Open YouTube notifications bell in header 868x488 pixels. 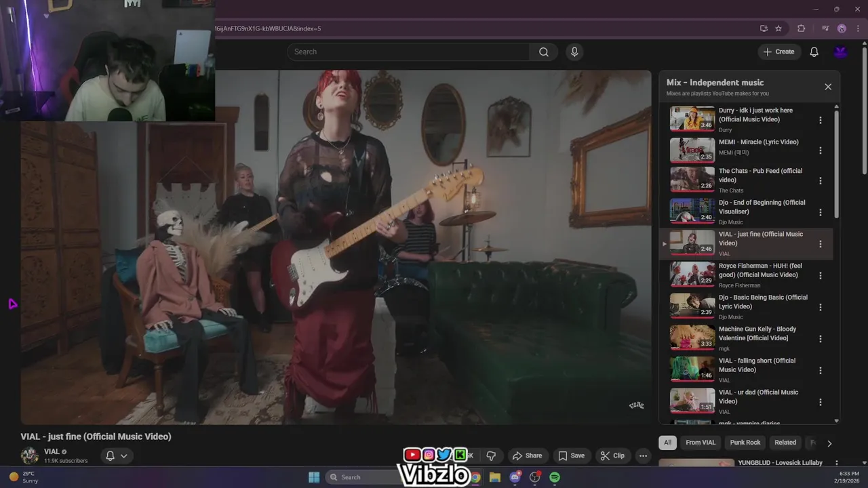(814, 52)
